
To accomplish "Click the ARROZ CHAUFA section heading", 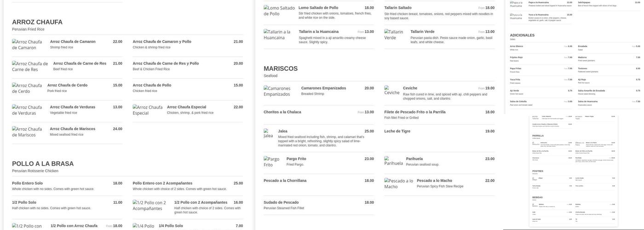I will (x=37, y=22).
